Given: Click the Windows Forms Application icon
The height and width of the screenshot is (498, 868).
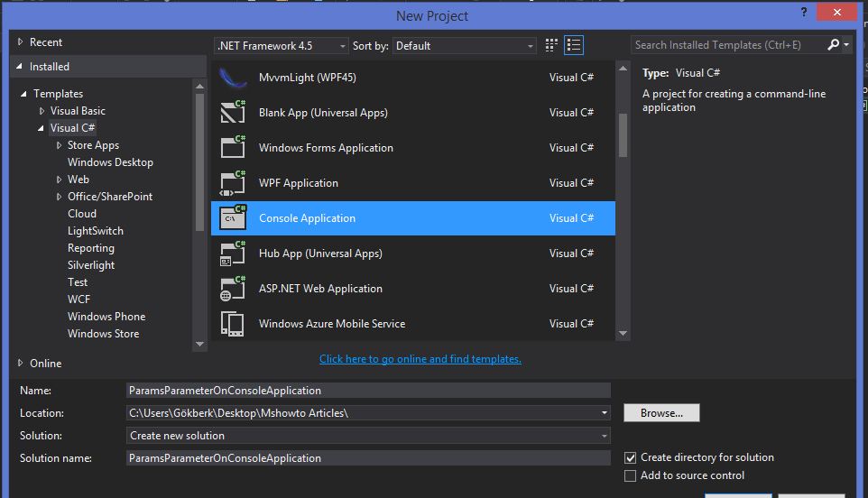Looking at the screenshot, I should (233, 148).
